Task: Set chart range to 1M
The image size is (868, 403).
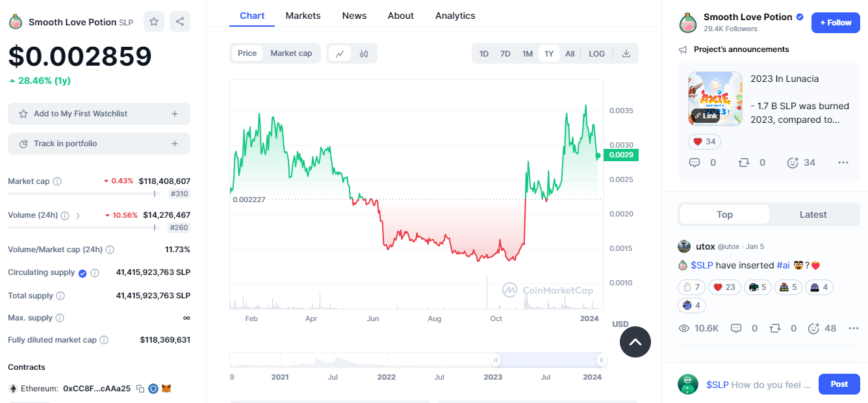Action: pyautogui.click(x=528, y=54)
